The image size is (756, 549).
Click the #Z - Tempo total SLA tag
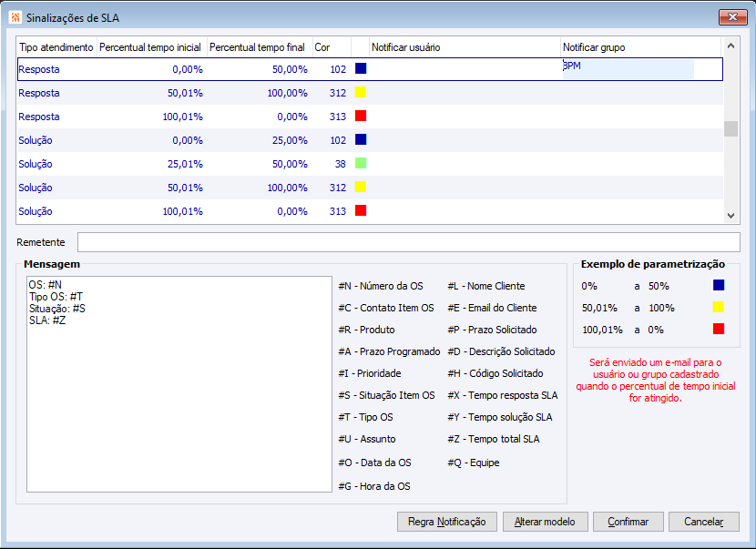click(x=494, y=439)
